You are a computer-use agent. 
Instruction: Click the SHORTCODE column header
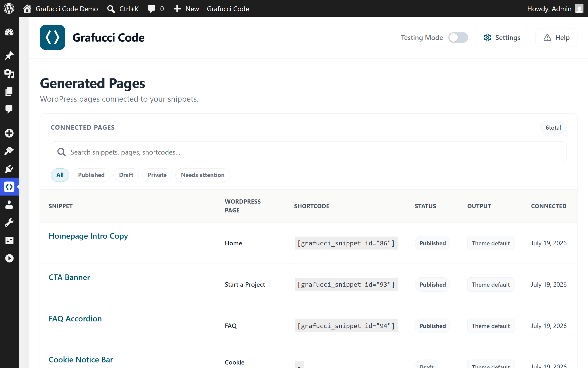click(x=311, y=206)
